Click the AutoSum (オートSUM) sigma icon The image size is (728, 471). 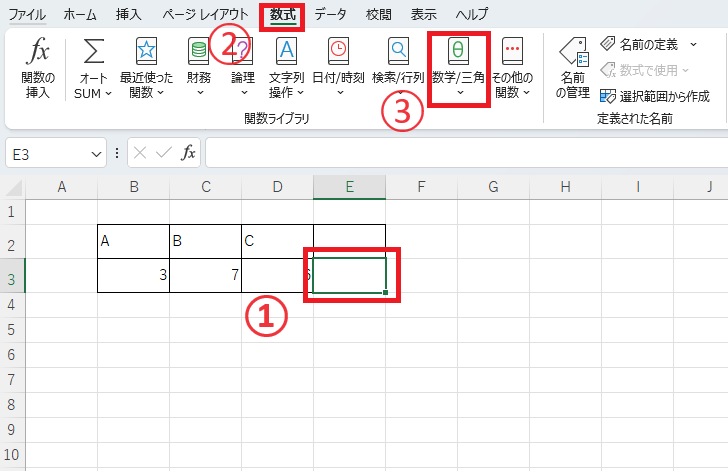[93, 51]
